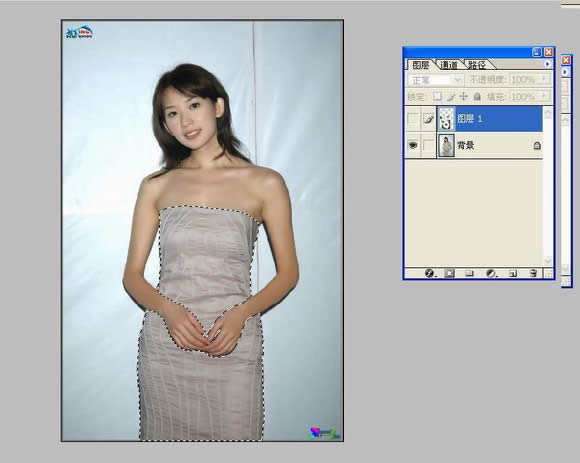Viewport: 580px width, 463px height.
Task: Open the 正常 blend mode dropdown
Action: (436, 80)
